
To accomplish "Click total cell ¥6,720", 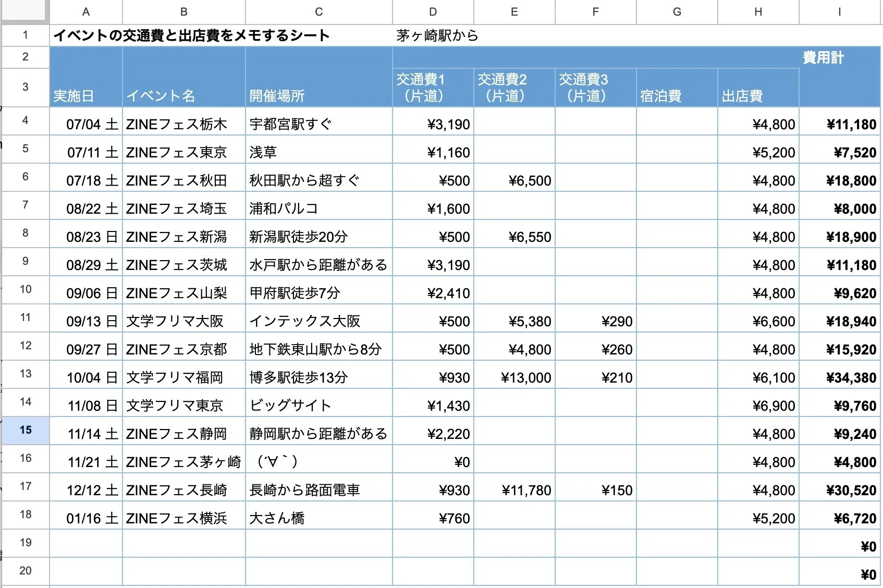I will click(840, 516).
